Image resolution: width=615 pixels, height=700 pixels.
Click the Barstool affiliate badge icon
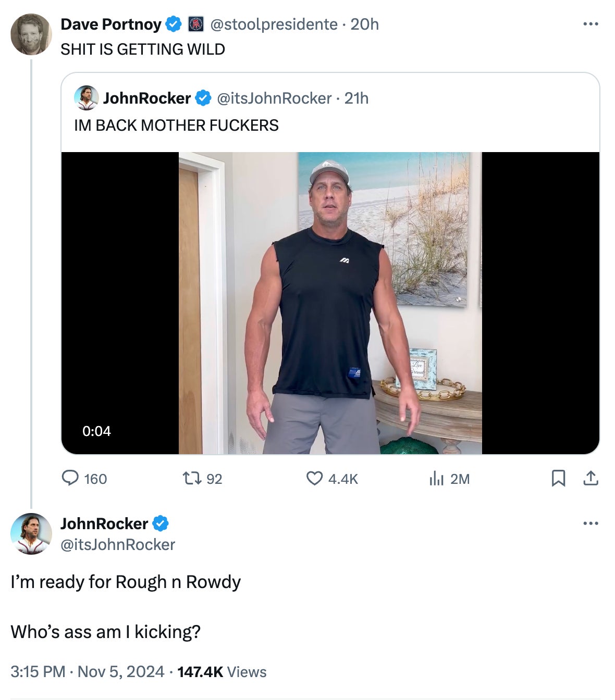click(195, 24)
